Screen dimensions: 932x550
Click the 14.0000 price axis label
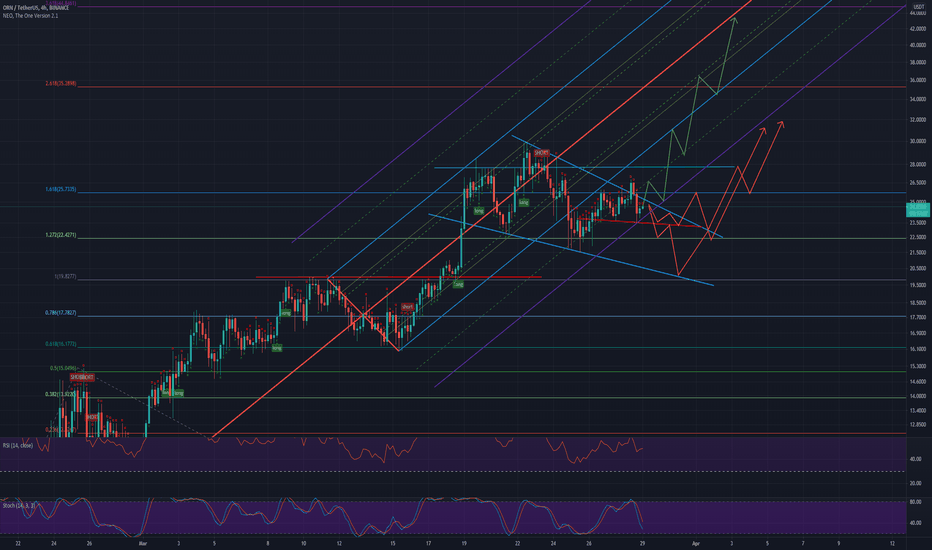click(918, 397)
